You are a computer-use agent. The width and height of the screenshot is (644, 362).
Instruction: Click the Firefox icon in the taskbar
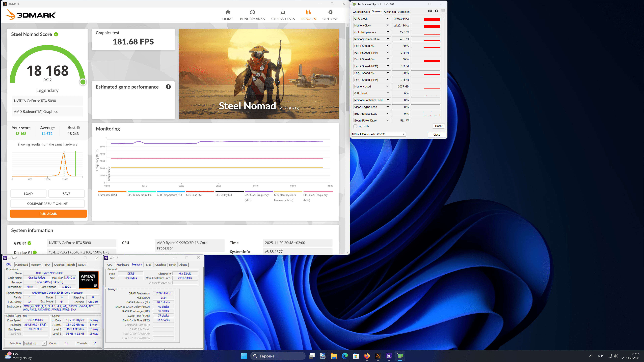367,356
